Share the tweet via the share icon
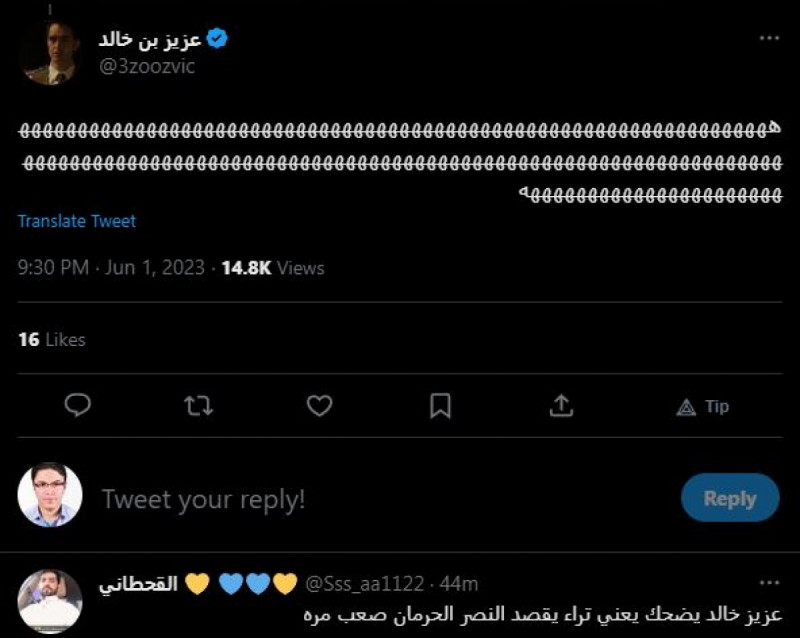 click(561, 406)
